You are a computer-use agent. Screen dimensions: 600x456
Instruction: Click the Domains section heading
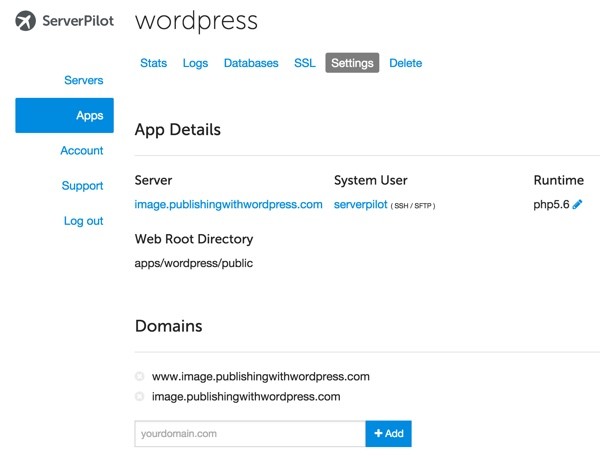coord(168,326)
